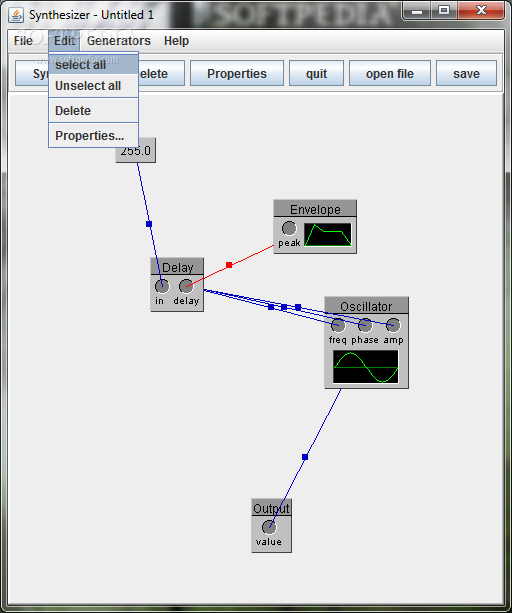Viewport: 512px width, 613px height.
Task: Close the open Edit menu
Action: [64, 41]
